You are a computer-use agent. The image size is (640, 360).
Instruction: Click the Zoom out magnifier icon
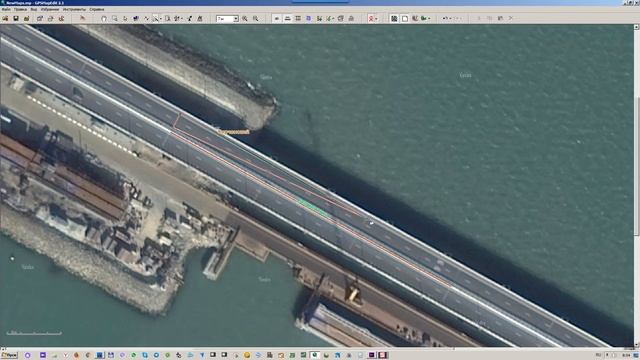[256, 18]
